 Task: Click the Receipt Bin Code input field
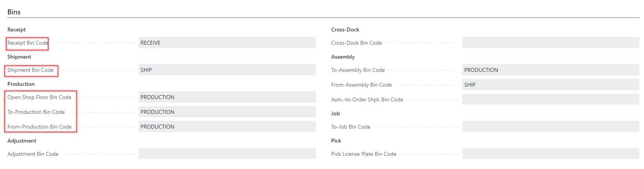pyautogui.click(x=227, y=43)
